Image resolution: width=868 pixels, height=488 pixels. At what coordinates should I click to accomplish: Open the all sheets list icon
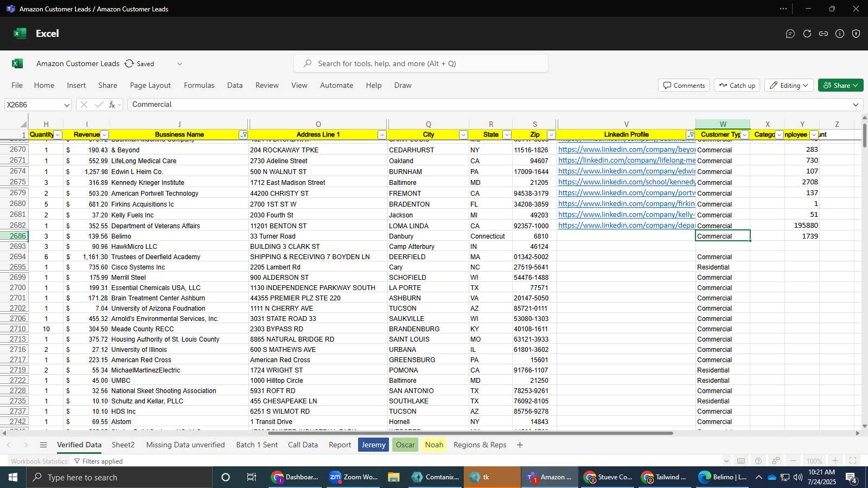43,445
